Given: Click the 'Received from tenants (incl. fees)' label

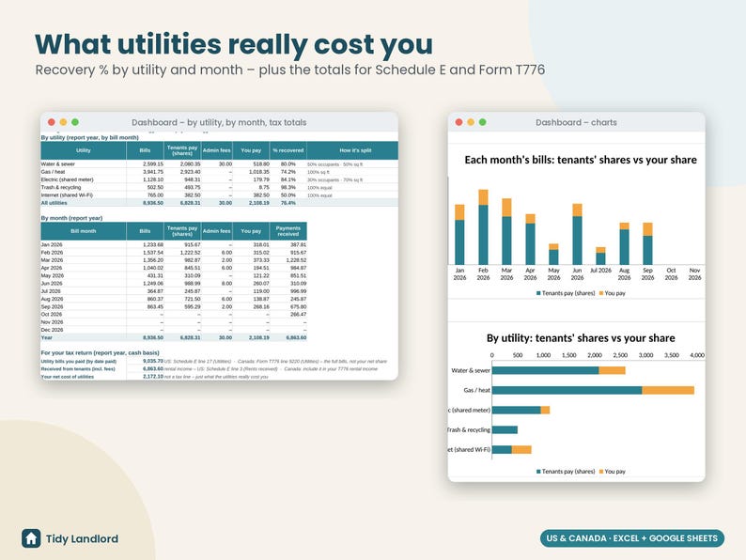Looking at the screenshot, I should [78, 368].
